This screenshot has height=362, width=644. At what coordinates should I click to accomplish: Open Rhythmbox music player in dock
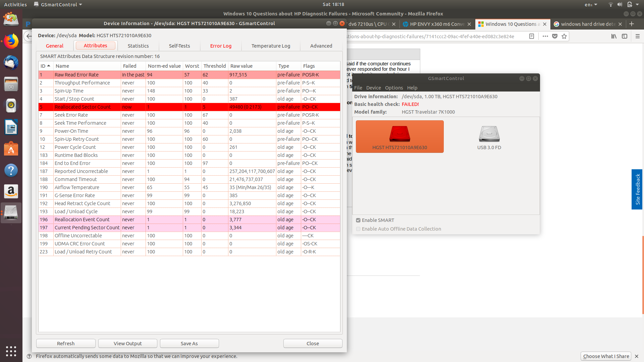tap(11, 106)
